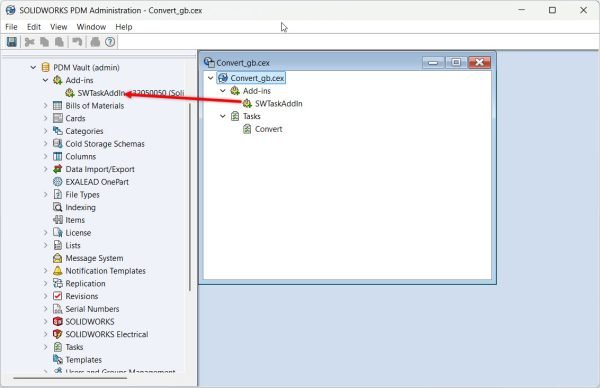
Task: Expand the Columns node
Action: tap(45, 156)
